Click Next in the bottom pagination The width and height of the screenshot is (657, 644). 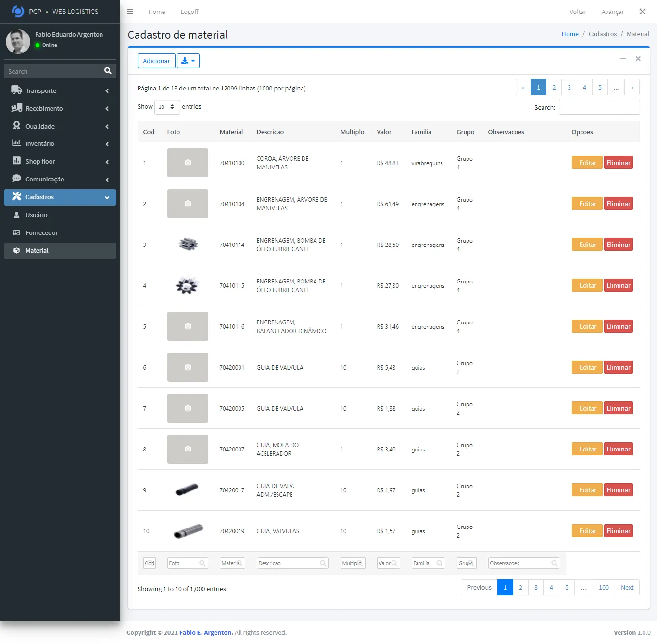coord(627,588)
